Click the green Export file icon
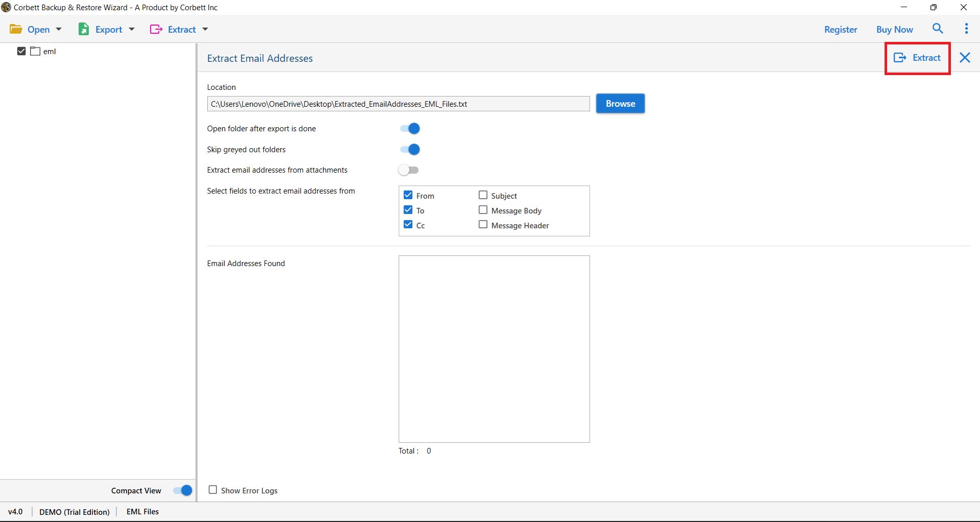Screen dimensions: 980x522 (84, 29)
